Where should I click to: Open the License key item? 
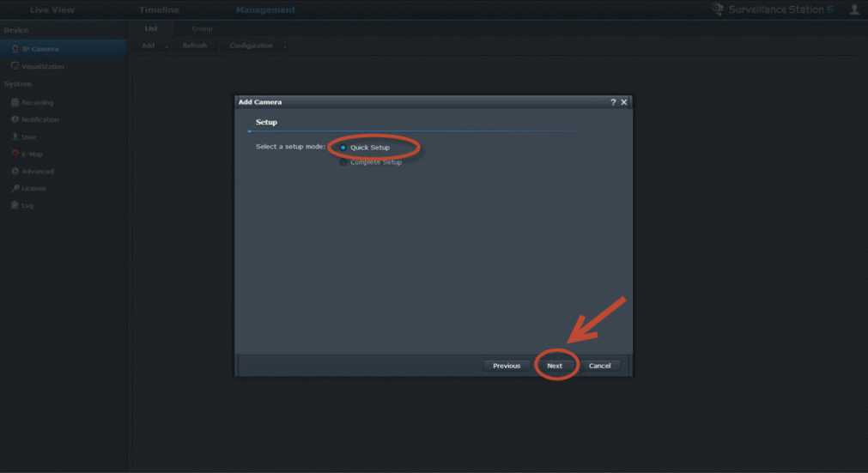click(33, 188)
